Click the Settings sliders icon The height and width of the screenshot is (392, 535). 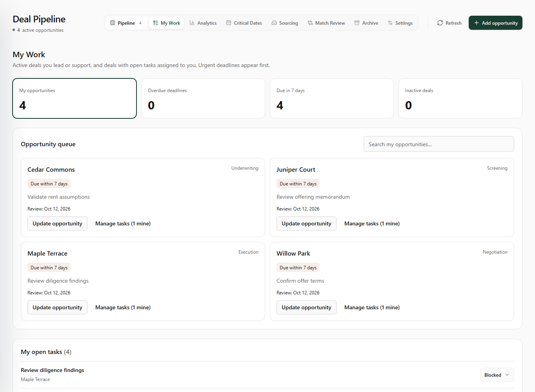point(390,23)
